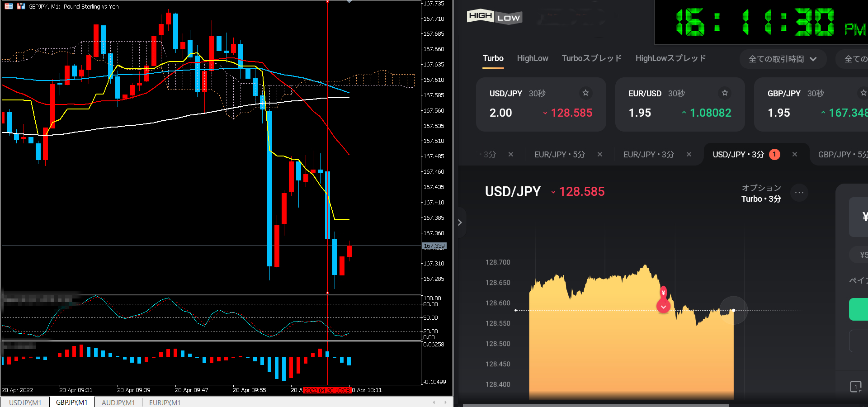Expand the collapsed left side panel arrow
This screenshot has width=868, height=407.
(460, 222)
